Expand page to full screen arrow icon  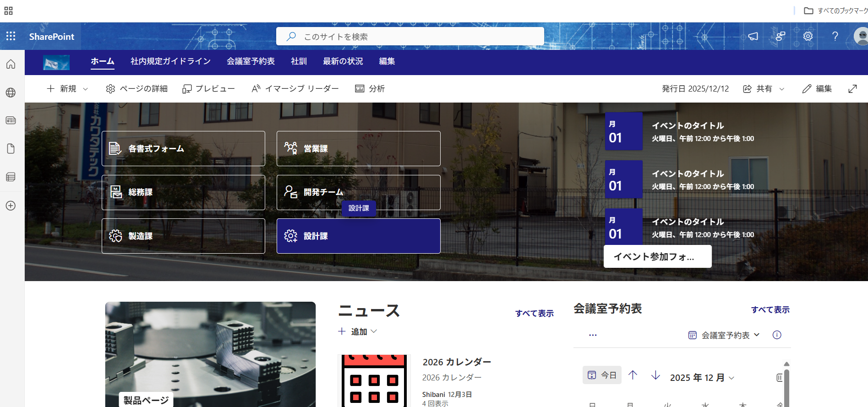[852, 89]
